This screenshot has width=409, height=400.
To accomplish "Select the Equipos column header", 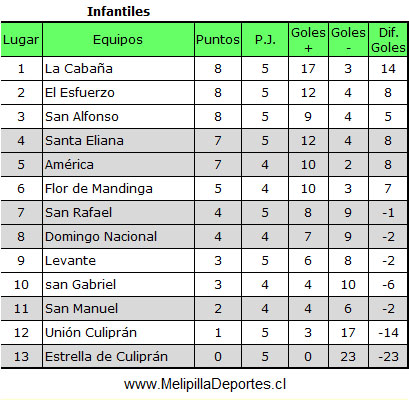I will tap(118, 40).
